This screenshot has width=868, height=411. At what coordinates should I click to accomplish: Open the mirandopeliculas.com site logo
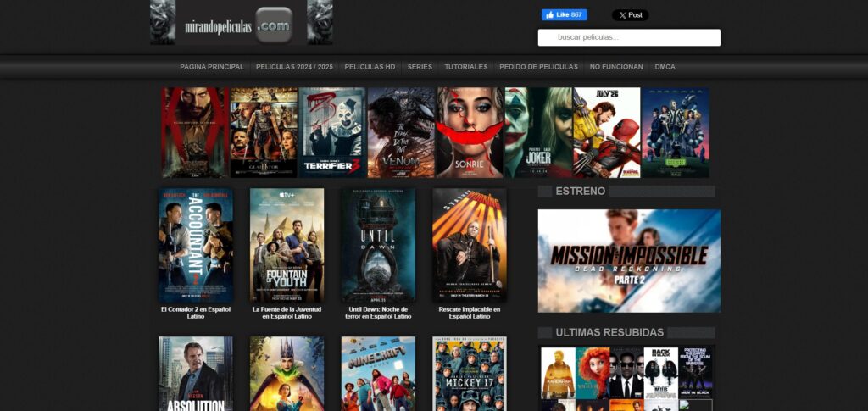point(242,23)
